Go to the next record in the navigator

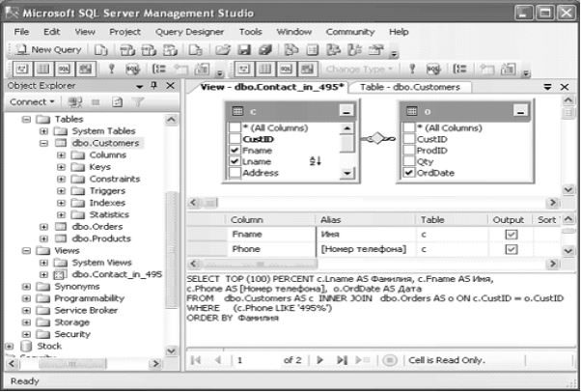coord(320,360)
